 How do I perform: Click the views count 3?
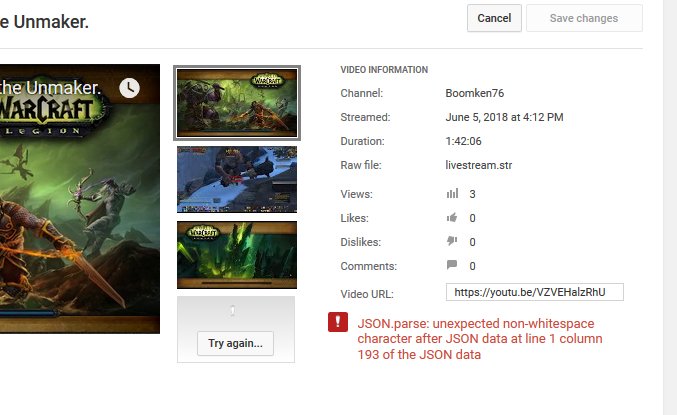pyautogui.click(x=472, y=194)
